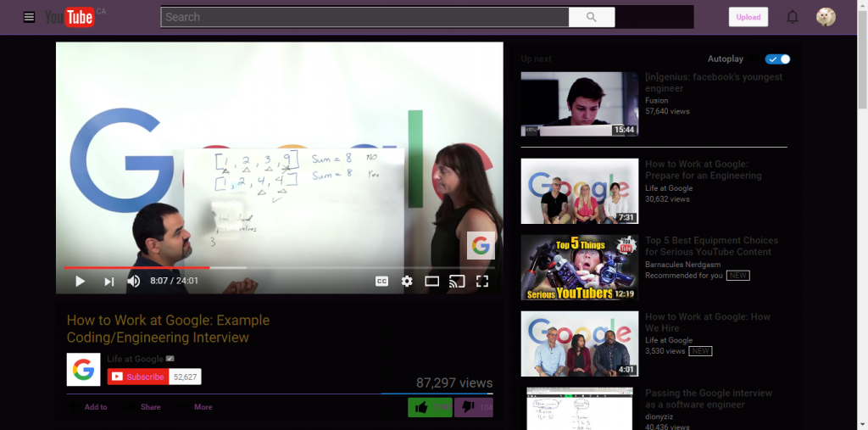Click the Fusion channel name
This screenshot has width=868, height=430.
tap(657, 101)
